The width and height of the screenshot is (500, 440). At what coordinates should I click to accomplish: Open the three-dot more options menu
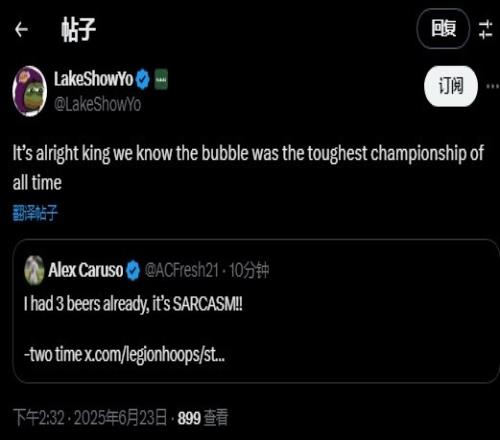(493, 86)
